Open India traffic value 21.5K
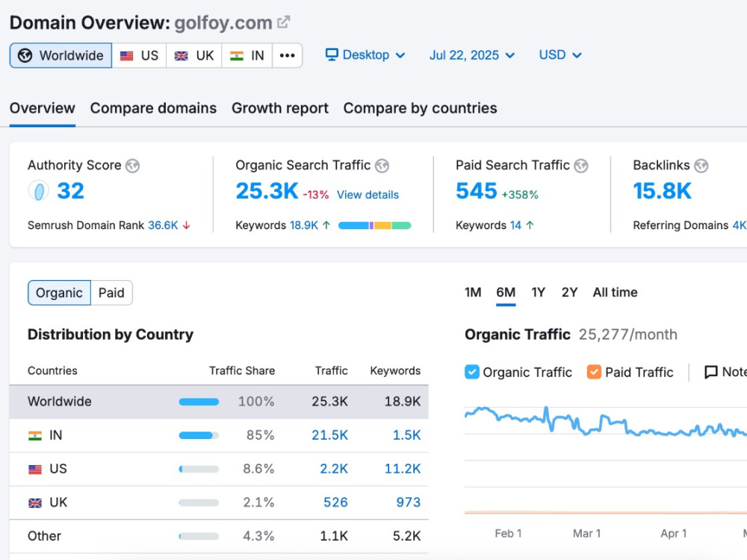 point(329,435)
